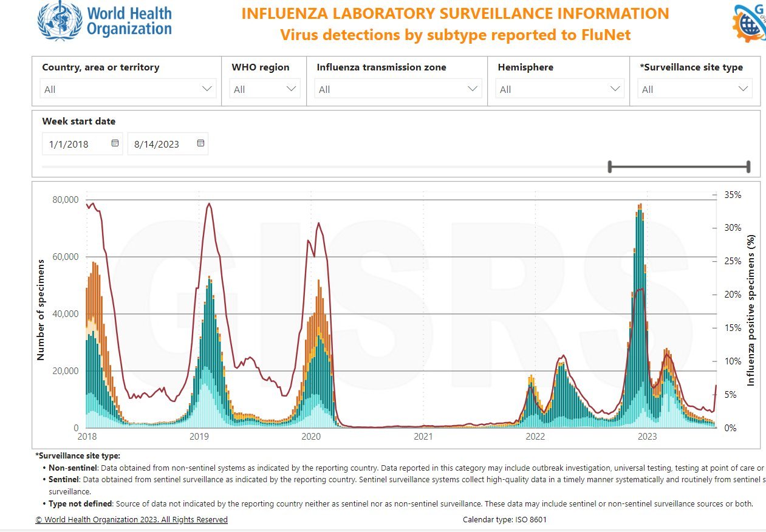Screen dimensions: 766x532
Task: Open the Hemisphere dropdown
Action: [559, 89]
